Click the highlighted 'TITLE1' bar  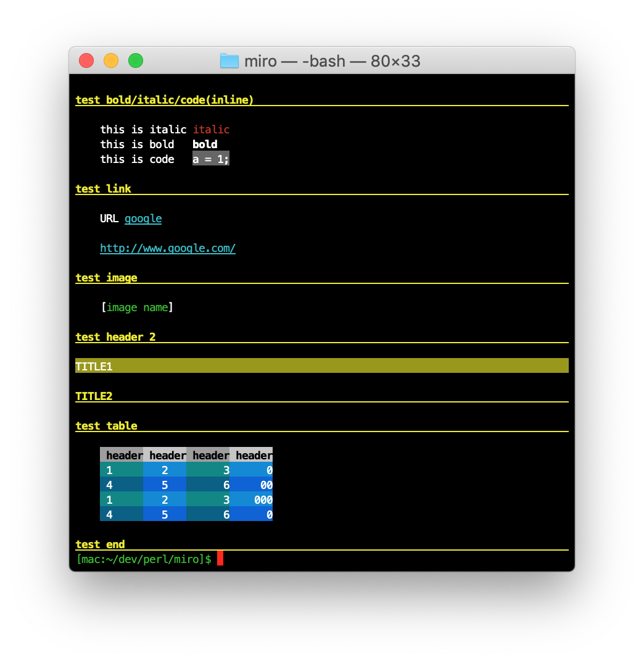321,365
